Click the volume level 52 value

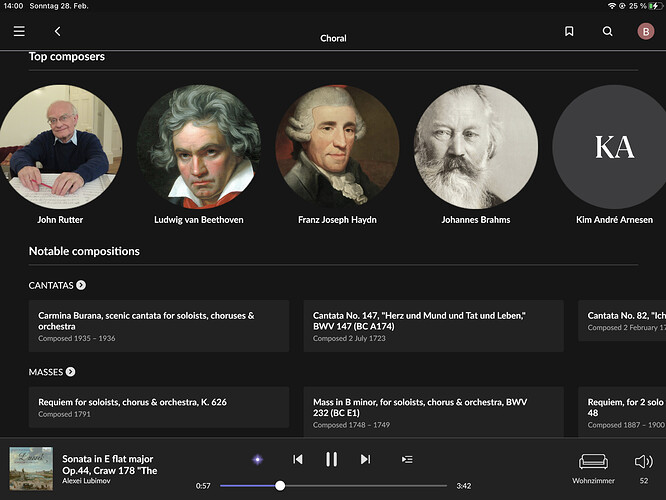click(x=644, y=481)
